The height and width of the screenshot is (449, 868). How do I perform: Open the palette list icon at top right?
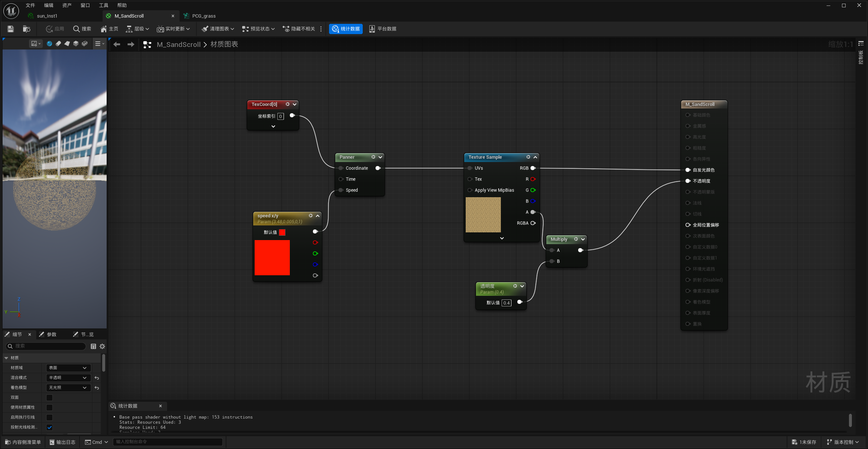click(x=861, y=44)
